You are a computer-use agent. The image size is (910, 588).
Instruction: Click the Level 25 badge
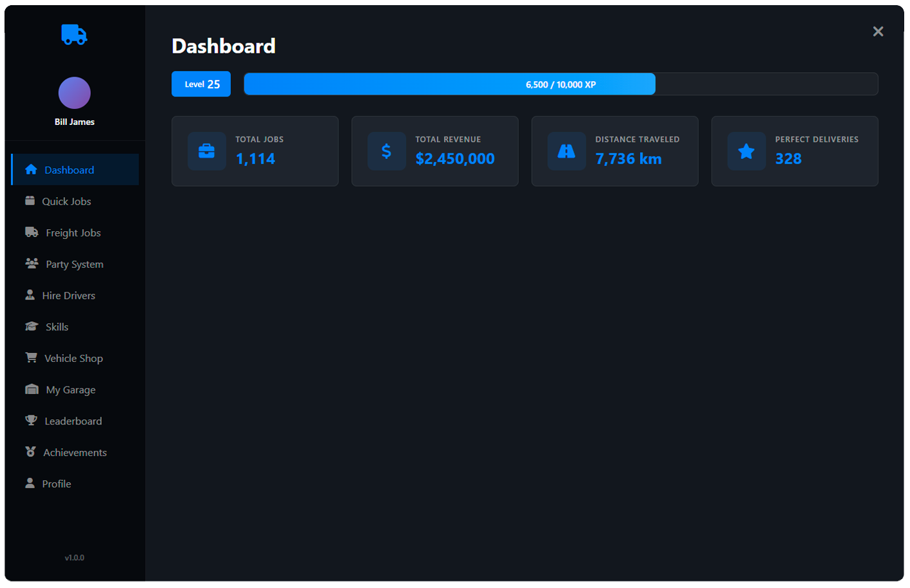tap(201, 84)
